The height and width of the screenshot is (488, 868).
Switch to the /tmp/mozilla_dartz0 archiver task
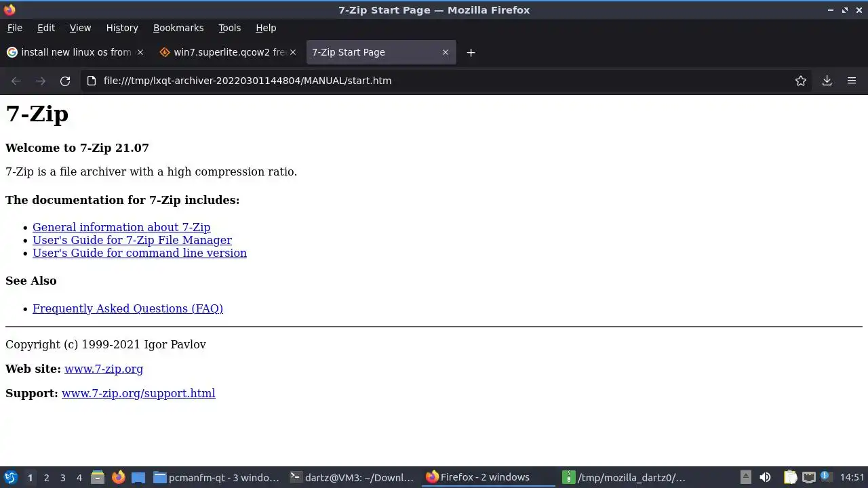click(x=624, y=477)
